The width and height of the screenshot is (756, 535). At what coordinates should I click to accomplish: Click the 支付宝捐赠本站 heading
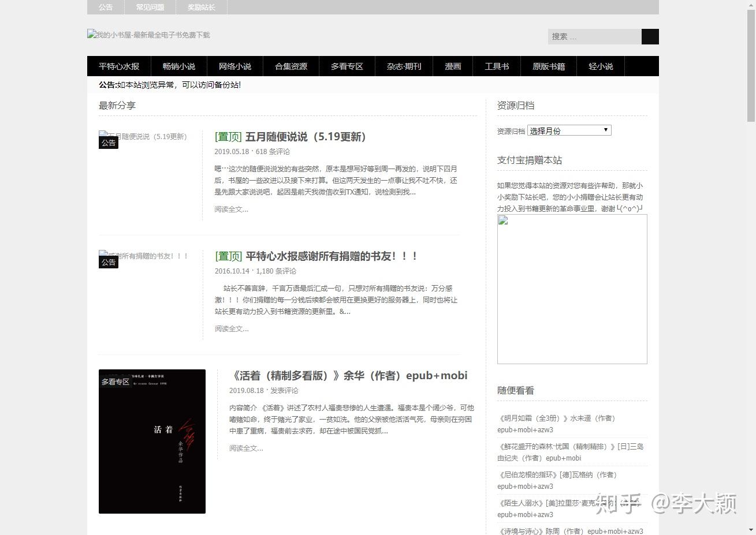[x=530, y=160]
